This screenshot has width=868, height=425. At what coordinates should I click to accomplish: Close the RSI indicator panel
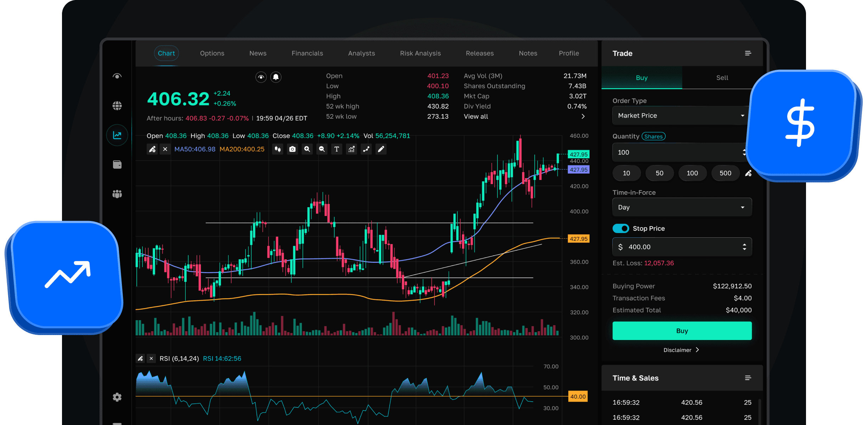[151, 358]
